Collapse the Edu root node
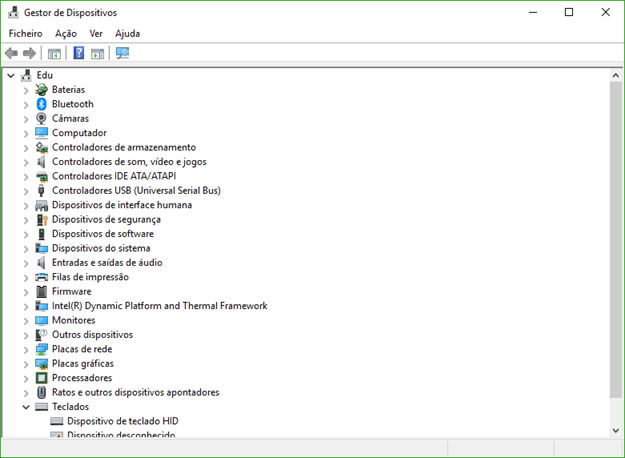Image resolution: width=625 pixels, height=458 pixels. 11,75
